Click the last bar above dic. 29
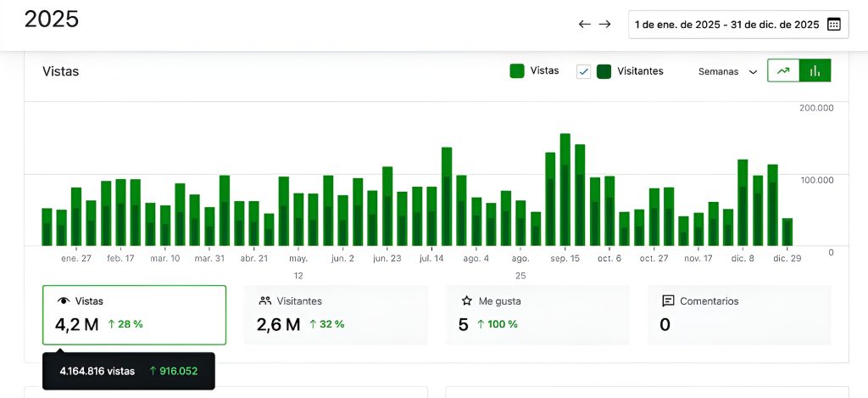 pos(787,232)
